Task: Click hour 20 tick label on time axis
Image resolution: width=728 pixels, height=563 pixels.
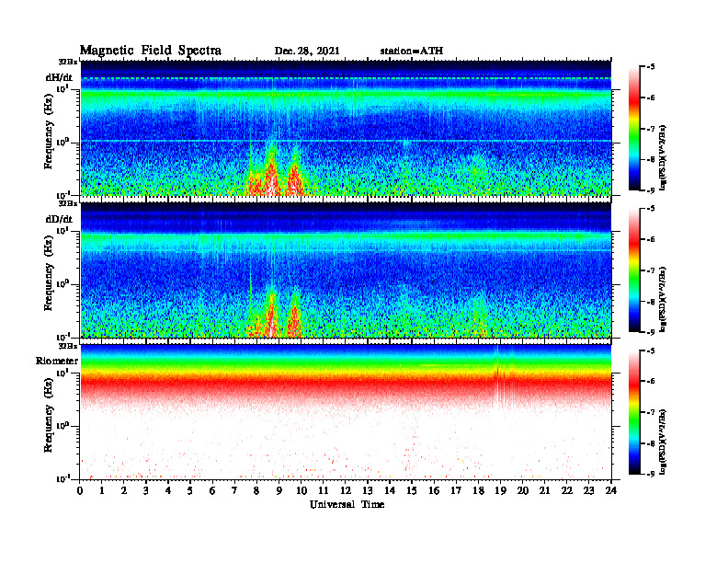Action: click(x=523, y=490)
